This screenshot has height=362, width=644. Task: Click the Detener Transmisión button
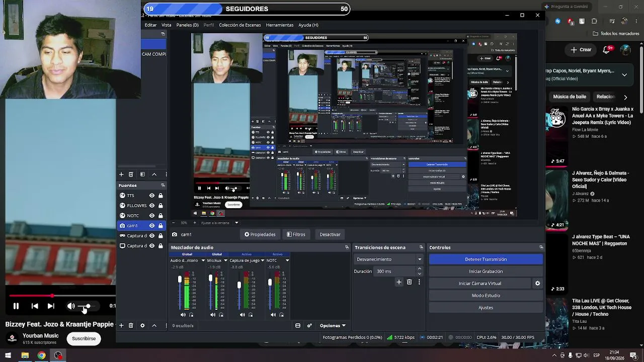pyautogui.click(x=486, y=259)
